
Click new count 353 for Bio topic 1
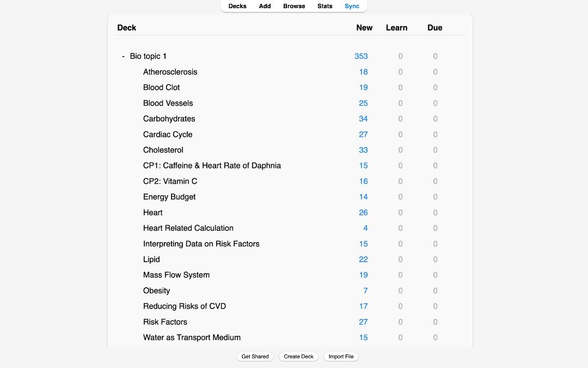(x=361, y=56)
